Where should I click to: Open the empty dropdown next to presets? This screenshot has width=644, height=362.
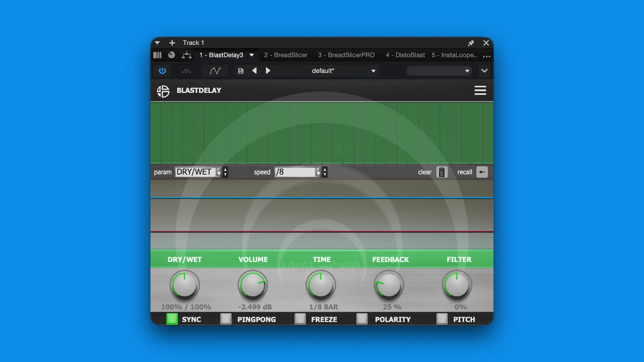[x=439, y=71]
